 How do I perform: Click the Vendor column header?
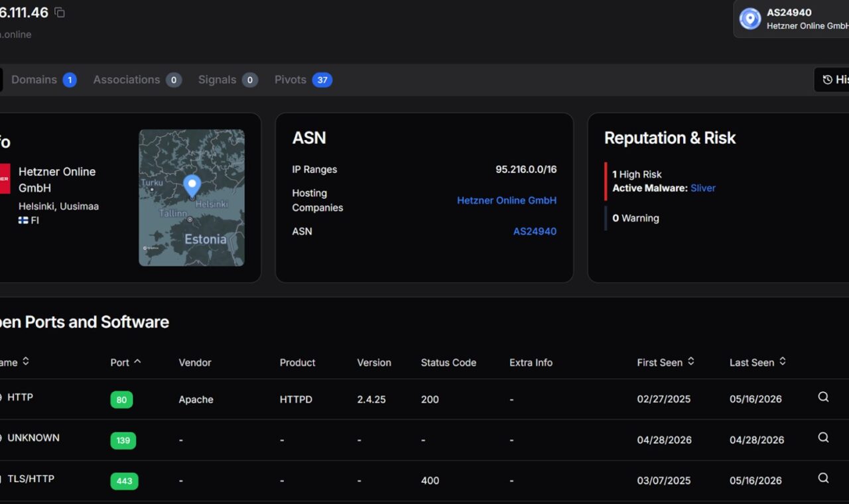point(195,363)
